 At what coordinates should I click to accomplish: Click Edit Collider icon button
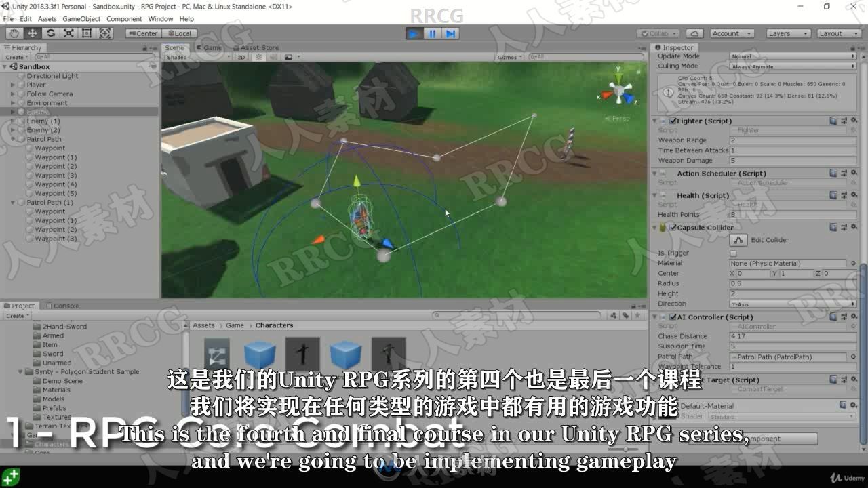(738, 240)
